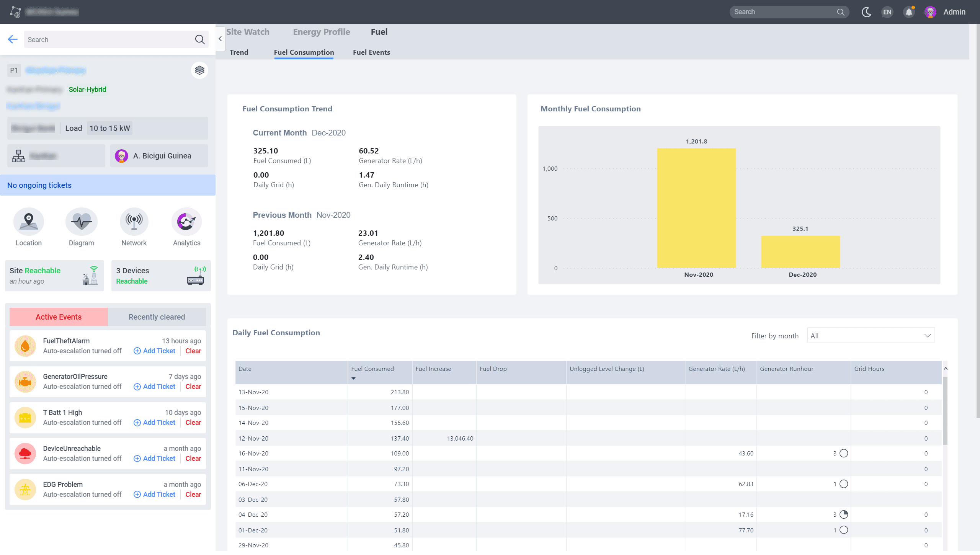
Task: Clear the EDG Problem event
Action: click(193, 495)
